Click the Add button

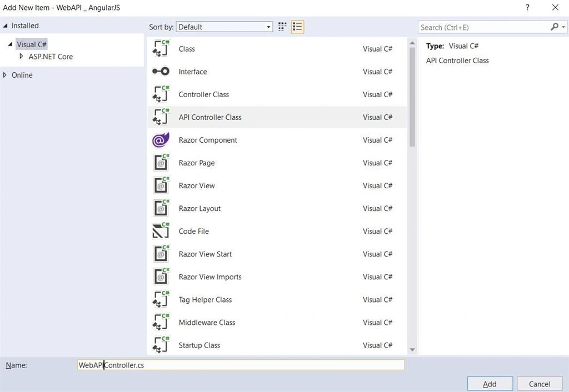pyautogui.click(x=490, y=384)
